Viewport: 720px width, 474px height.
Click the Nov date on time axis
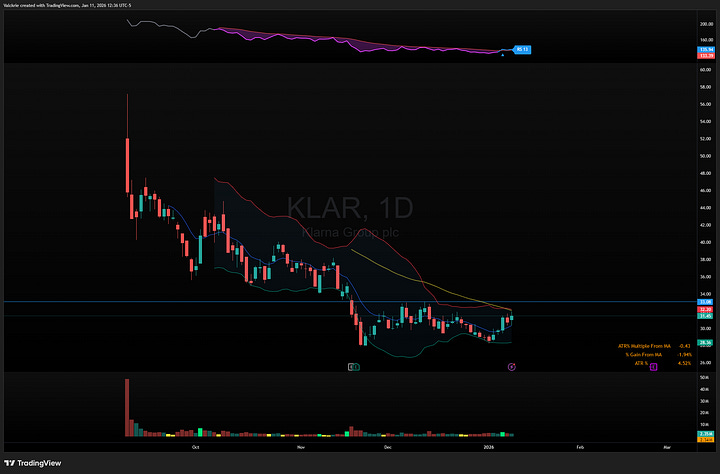301,447
